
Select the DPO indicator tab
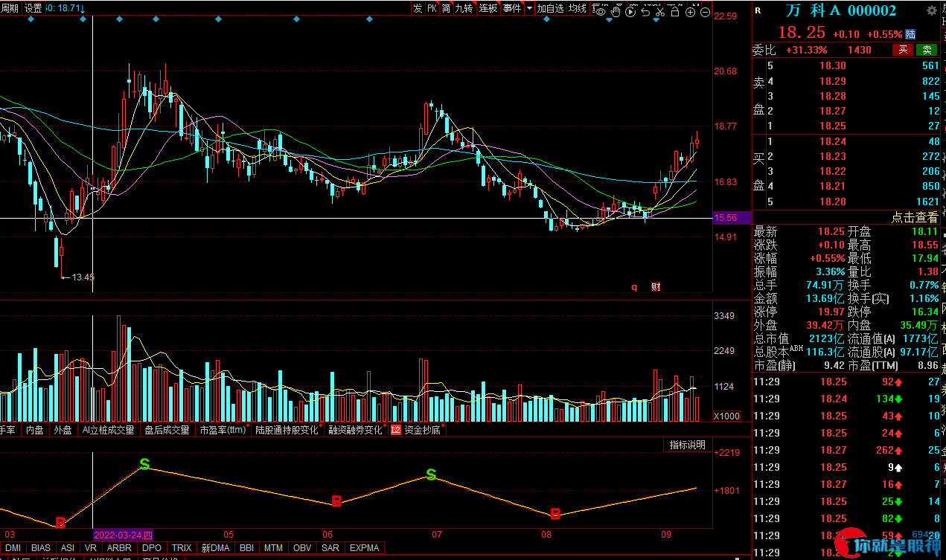[x=152, y=548]
